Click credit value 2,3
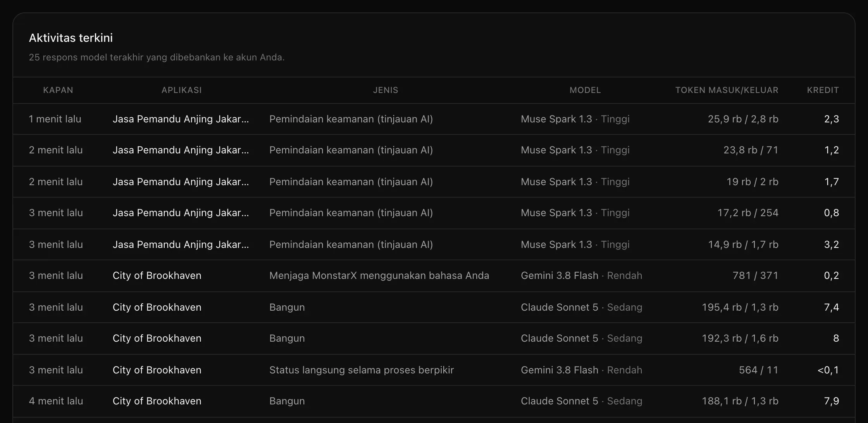This screenshot has height=423, width=868. click(832, 119)
